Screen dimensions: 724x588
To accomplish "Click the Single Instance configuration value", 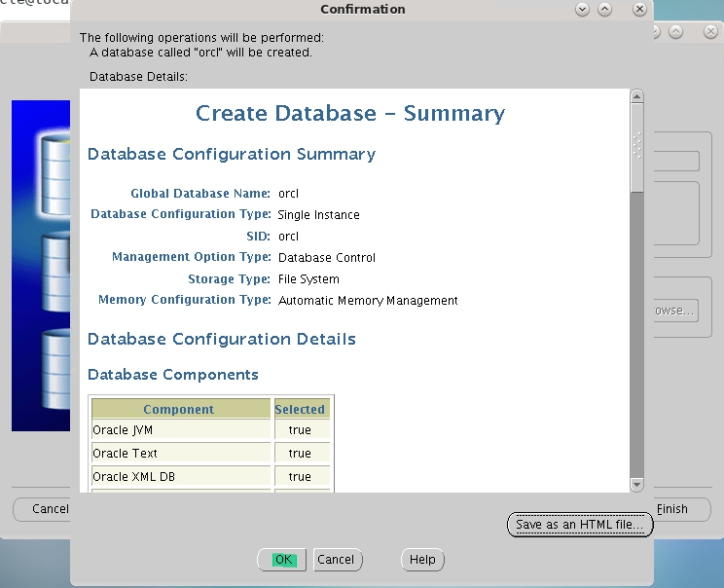I will [318, 215].
